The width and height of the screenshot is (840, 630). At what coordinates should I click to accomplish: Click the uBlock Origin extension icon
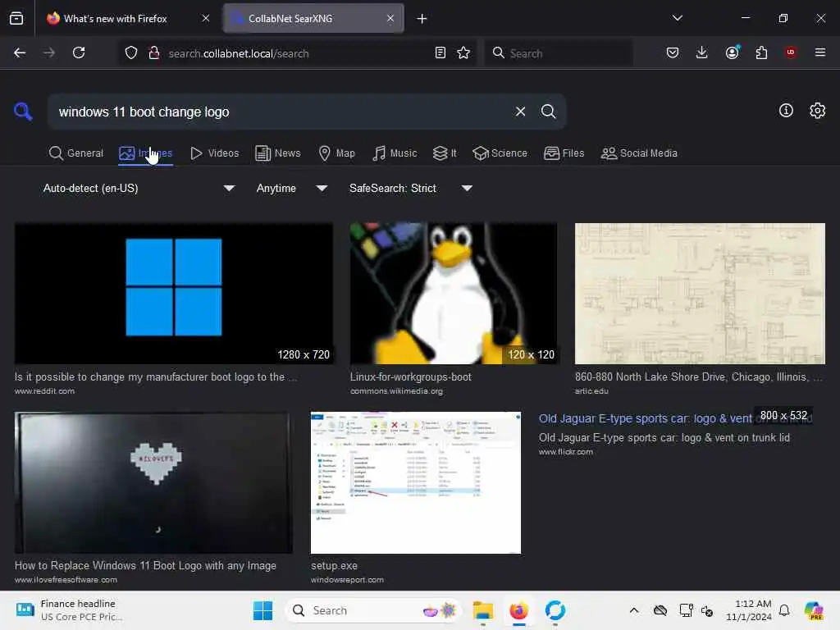coord(791,52)
